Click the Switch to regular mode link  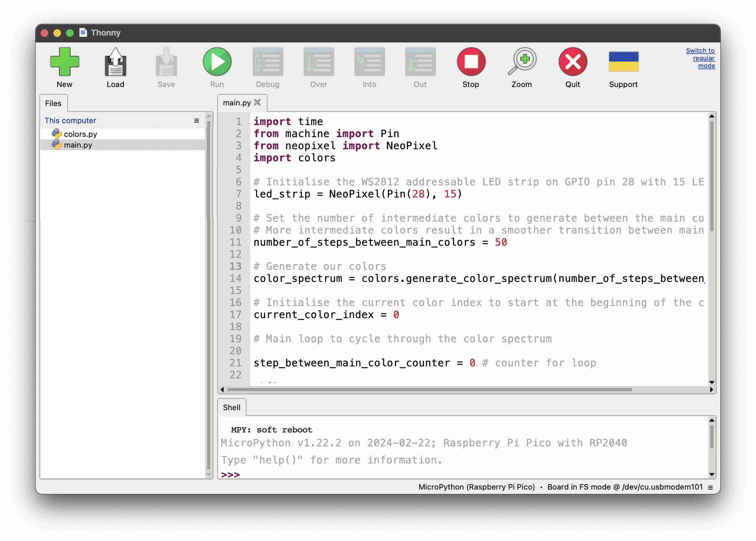701,58
